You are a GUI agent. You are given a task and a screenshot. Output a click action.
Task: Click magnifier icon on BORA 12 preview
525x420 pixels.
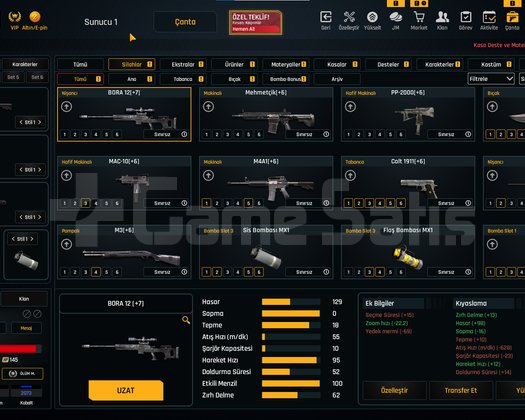click(186, 320)
